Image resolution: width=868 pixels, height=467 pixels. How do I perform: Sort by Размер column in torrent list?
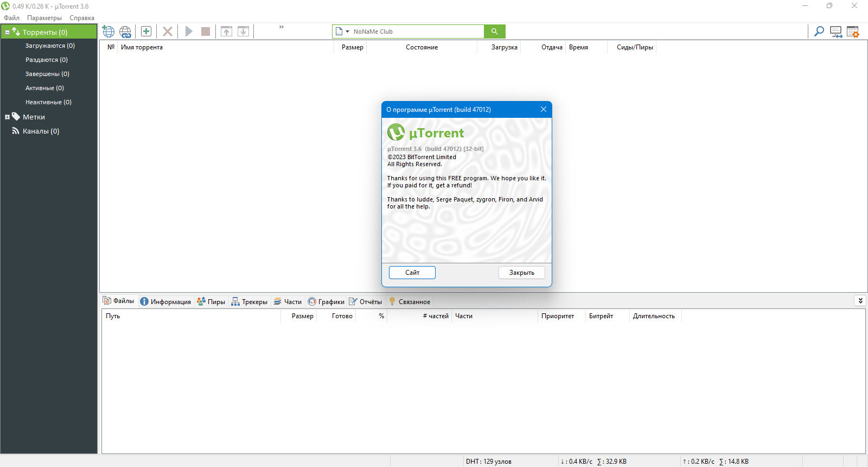350,48
